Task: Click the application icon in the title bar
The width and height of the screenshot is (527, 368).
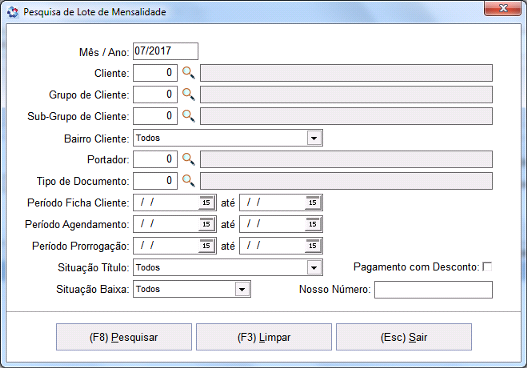Action: pos(12,12)
